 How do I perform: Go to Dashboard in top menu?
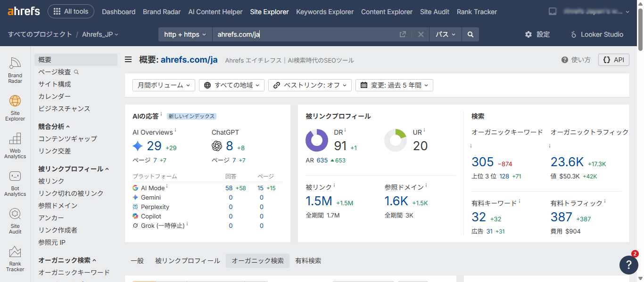[x=118, y=12]
